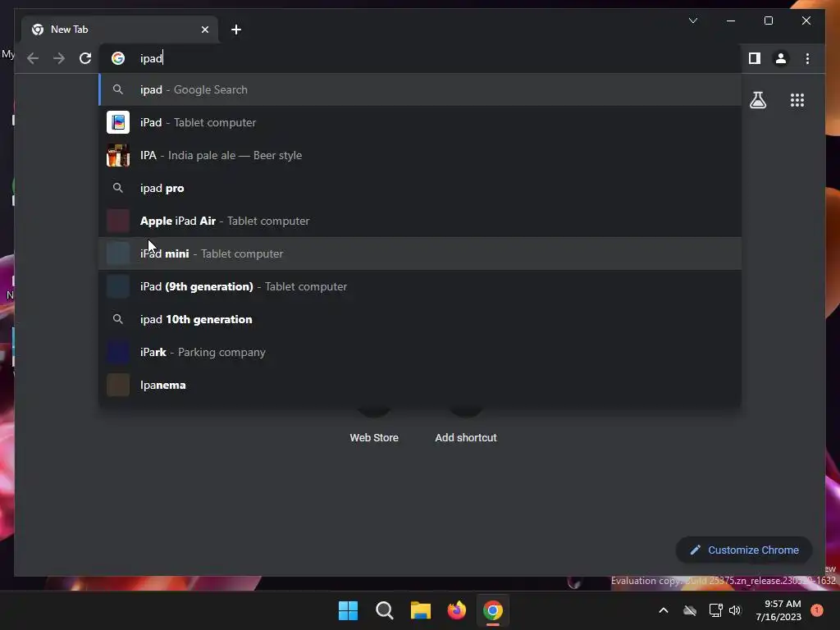Open the side panel icon

click(755, 58)
